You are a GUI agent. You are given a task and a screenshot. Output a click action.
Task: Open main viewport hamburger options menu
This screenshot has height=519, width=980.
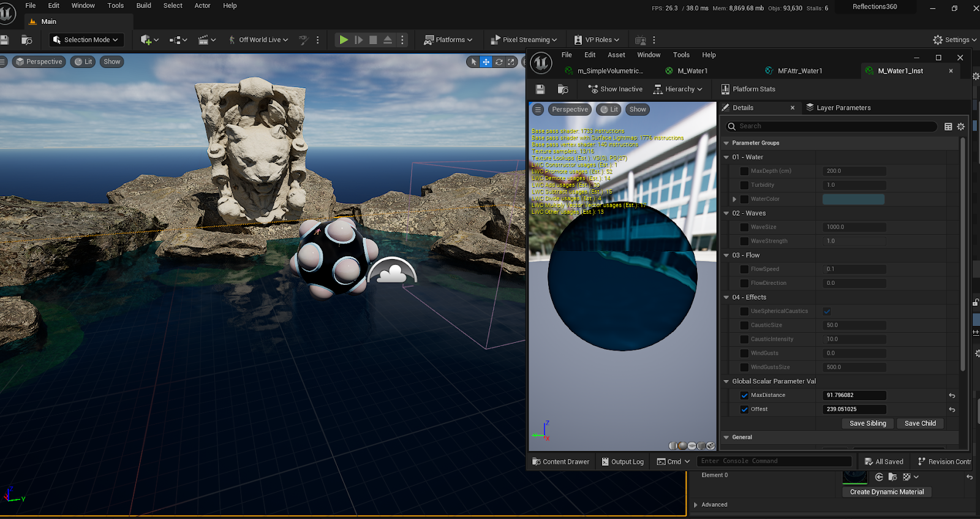(x=3, y=62)
